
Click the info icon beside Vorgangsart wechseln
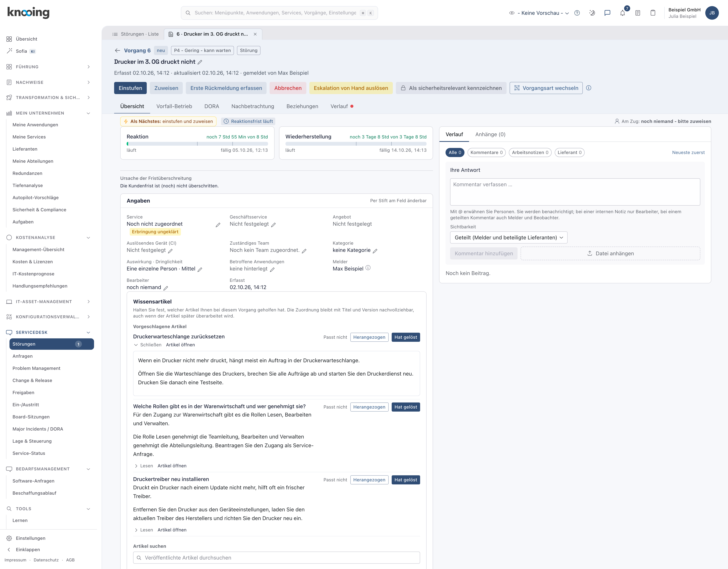click(x=589, y=88)
